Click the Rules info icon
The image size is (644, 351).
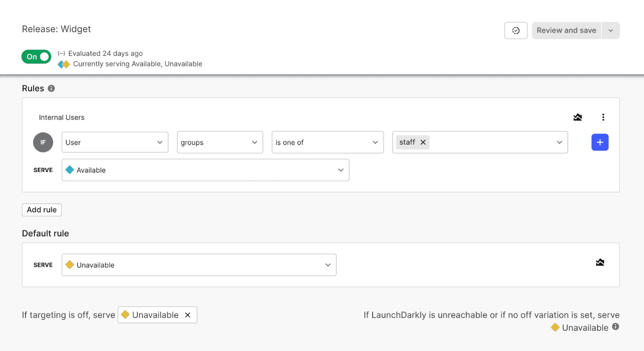52,88
